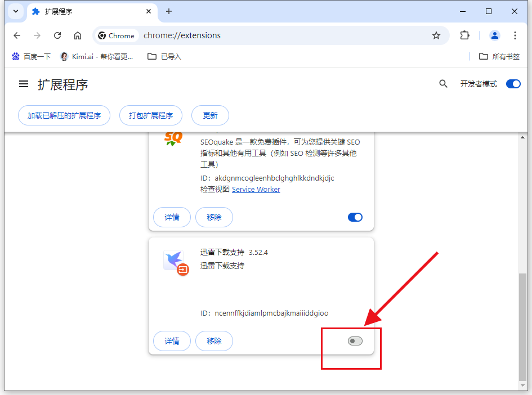
Task: Open the hamburger main menu
Action: coord(24,84)
